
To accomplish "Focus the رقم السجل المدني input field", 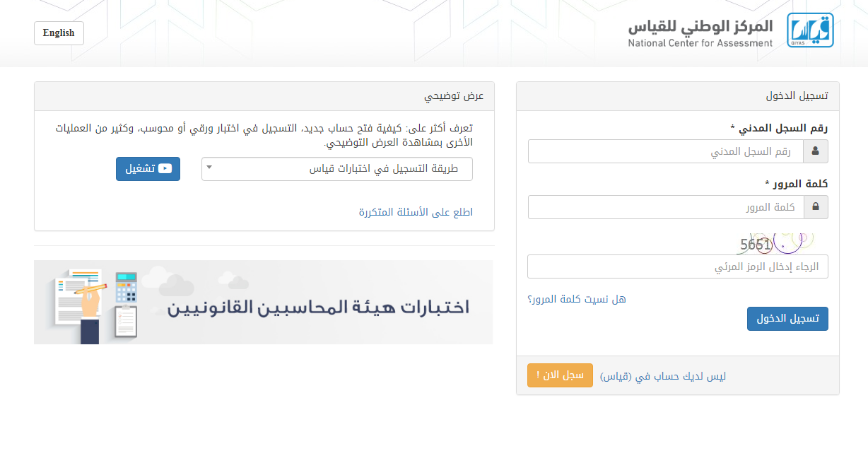I will [666, 151].
